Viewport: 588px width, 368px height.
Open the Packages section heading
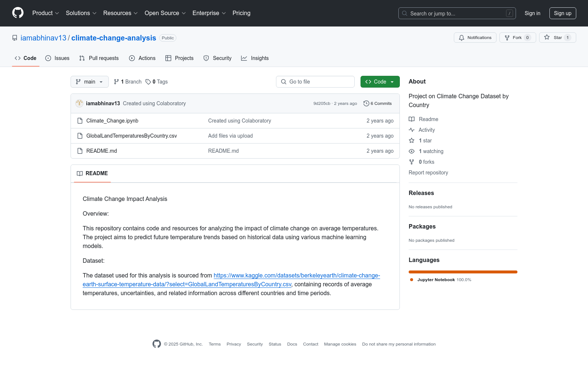[422, 227]
